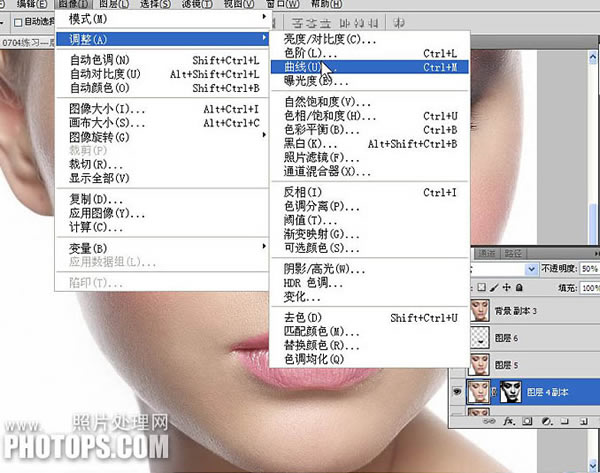Image resolution: width=600 pixels, height=473 pixels.
Task: Select 阴影/高光(W) menu item
Action: (370, 269)
